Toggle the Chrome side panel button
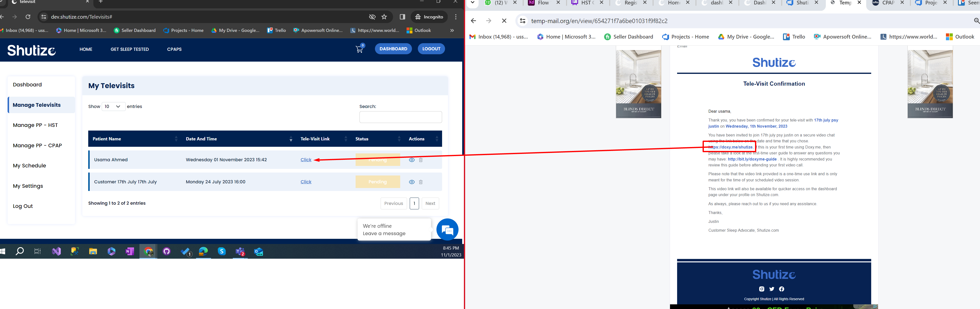 coord(402,17)
